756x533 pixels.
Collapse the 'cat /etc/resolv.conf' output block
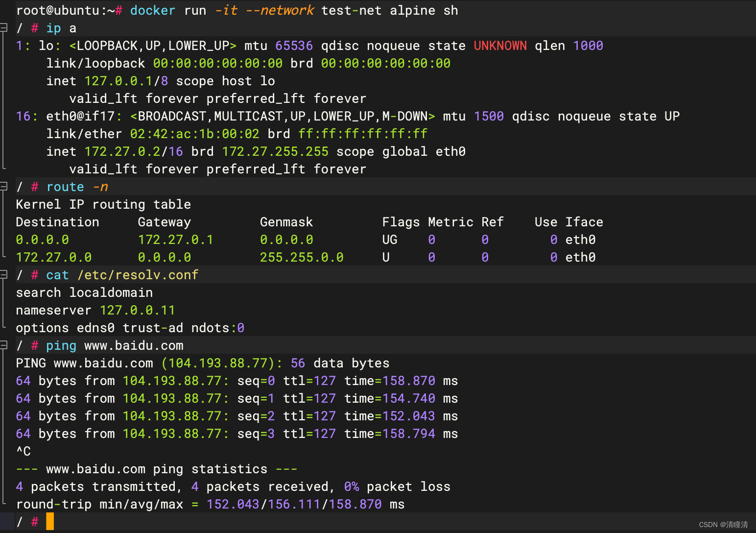[x=3, y=275]
